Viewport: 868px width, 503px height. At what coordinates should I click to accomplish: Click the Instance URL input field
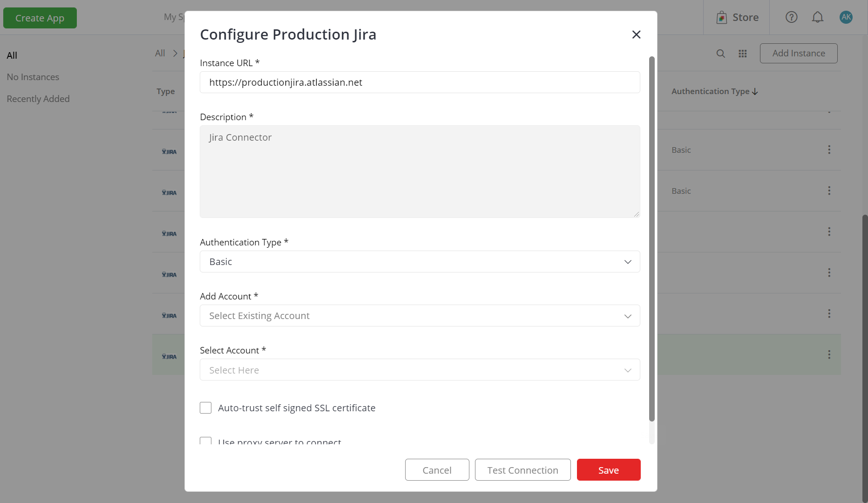[x=420, y=82]
